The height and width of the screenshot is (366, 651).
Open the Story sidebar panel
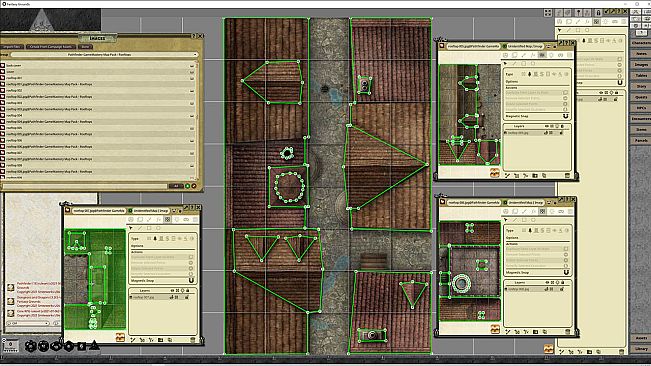(641, 86)
